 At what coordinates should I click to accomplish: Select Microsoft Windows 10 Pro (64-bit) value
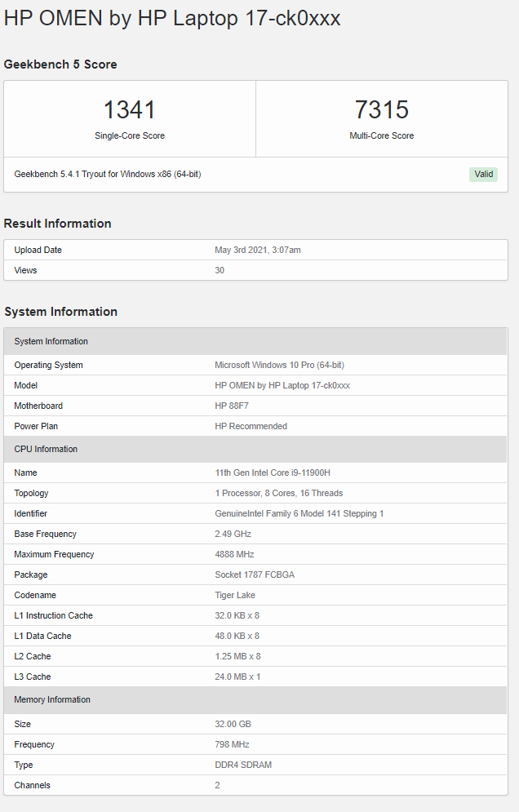(280, 365)
